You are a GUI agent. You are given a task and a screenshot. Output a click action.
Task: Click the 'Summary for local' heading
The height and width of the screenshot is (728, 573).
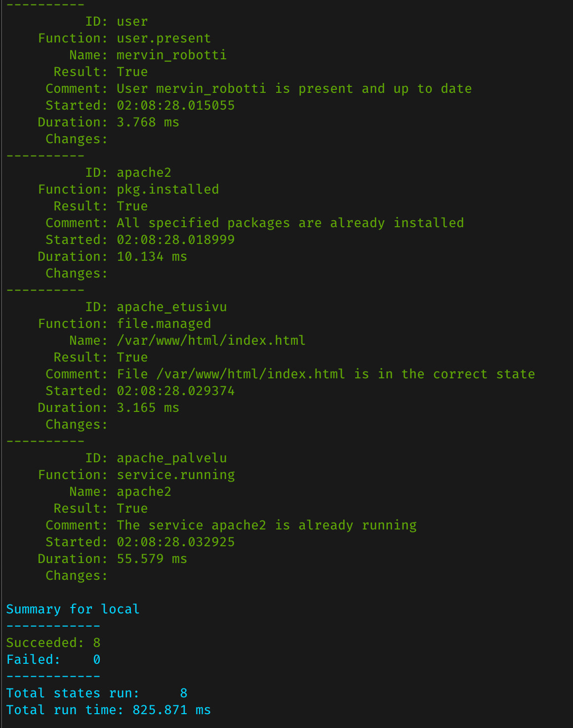coord(73,609)
